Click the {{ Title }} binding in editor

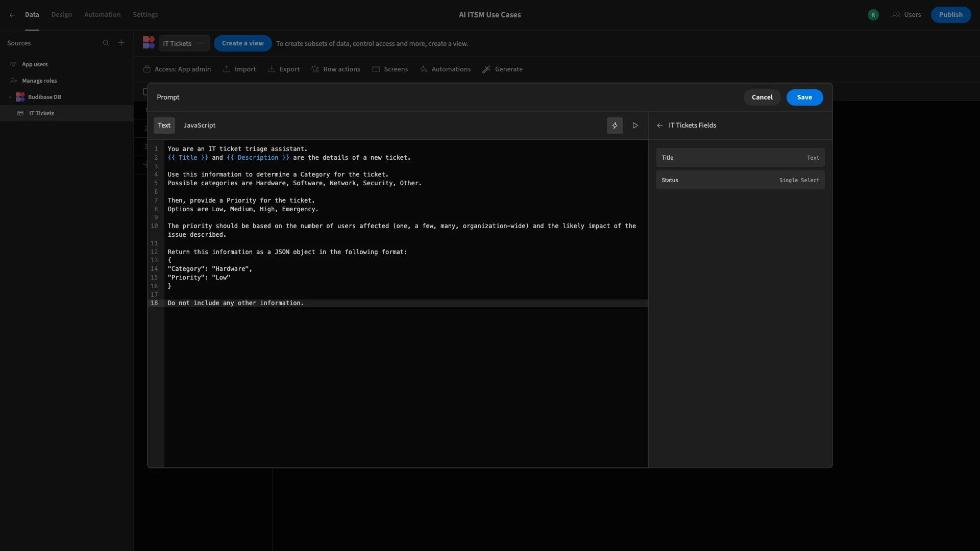pyautogui.click(x=188, y=158)
